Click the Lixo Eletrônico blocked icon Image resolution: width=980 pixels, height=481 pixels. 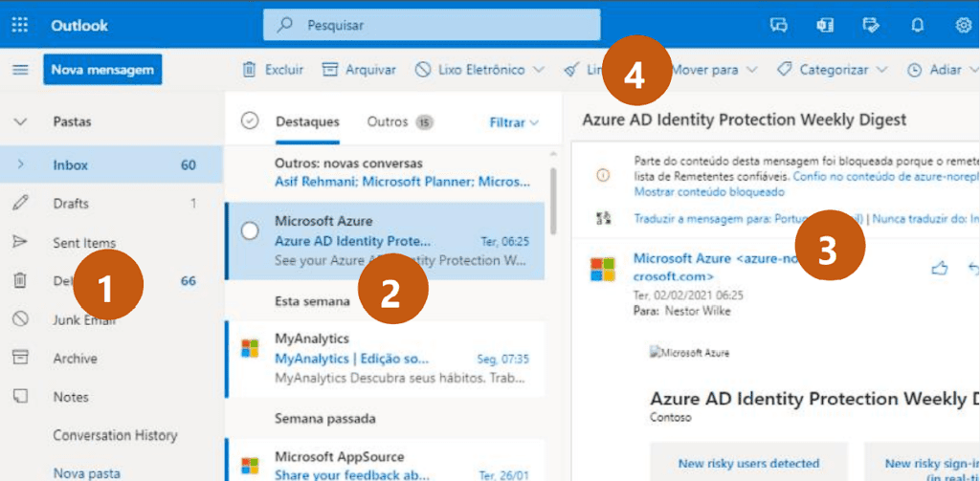423,70
